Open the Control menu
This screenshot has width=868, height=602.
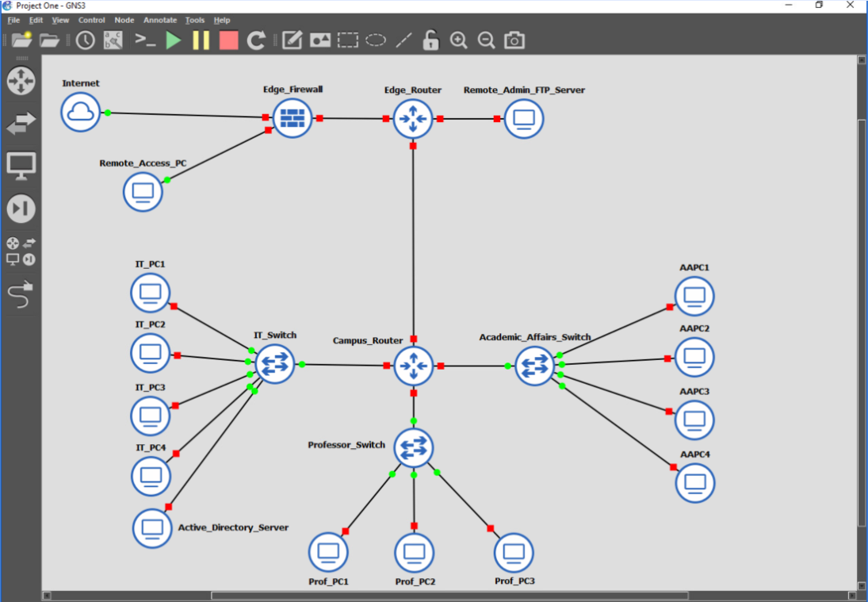coord(92,20)
